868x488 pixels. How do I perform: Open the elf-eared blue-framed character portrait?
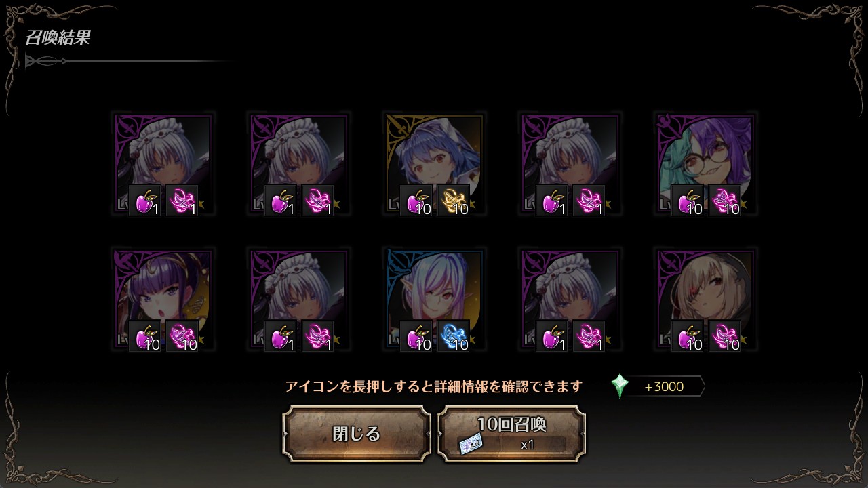pyautogui.click(x=434, y=300)
